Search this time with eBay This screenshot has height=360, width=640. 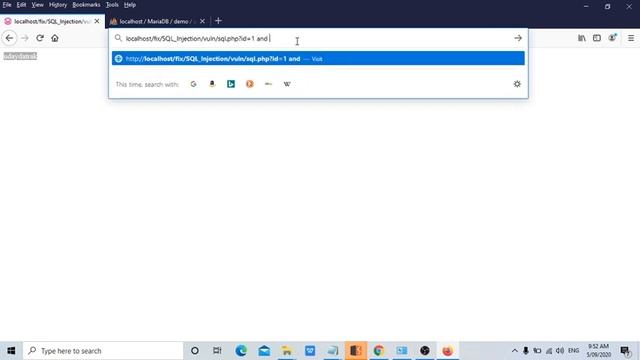click(x=268, y=84)
